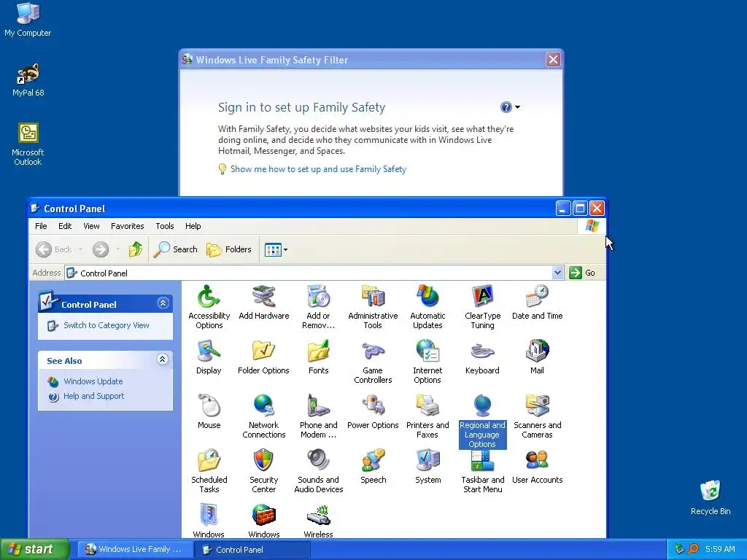Open the Back button history arrow
The height and width of the screenshot is (560, 747).
(x=80, y=249)
